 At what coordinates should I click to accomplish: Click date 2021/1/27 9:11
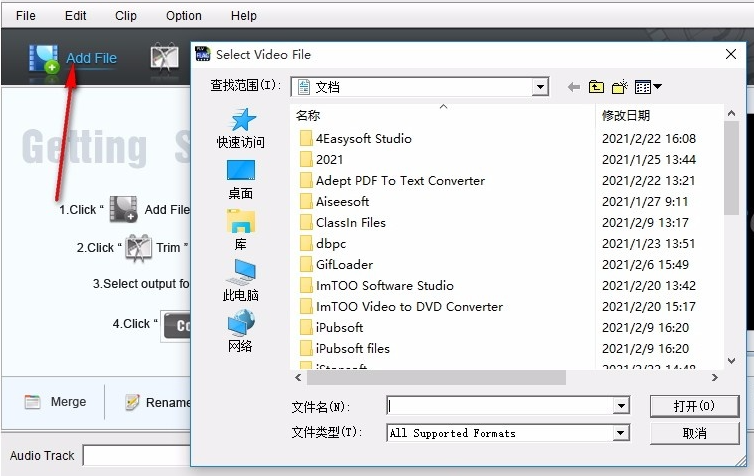tap(645, 201)
